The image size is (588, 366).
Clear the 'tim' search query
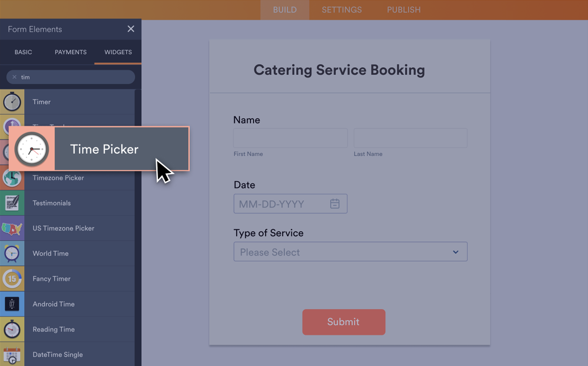pyautogui.click(x=13, y=77)
